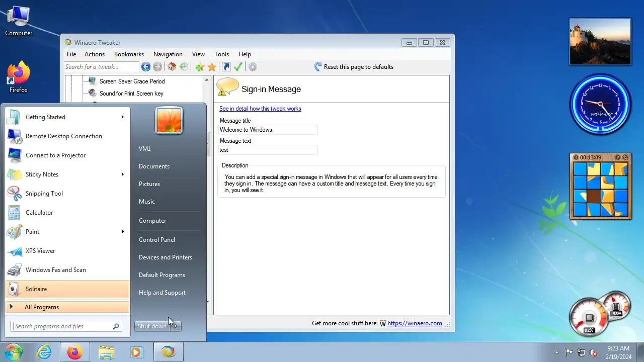
Task: Open the Bookmarks menu
Action: coord(129,54)
